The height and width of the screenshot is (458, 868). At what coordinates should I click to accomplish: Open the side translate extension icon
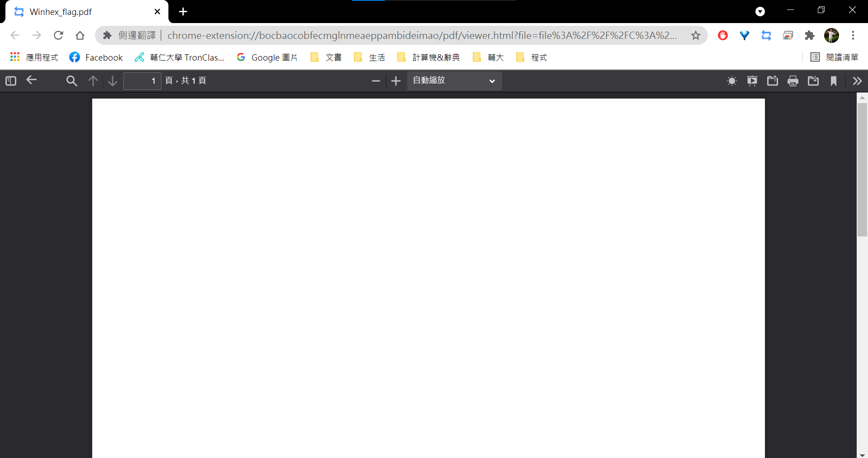(766, 35)
